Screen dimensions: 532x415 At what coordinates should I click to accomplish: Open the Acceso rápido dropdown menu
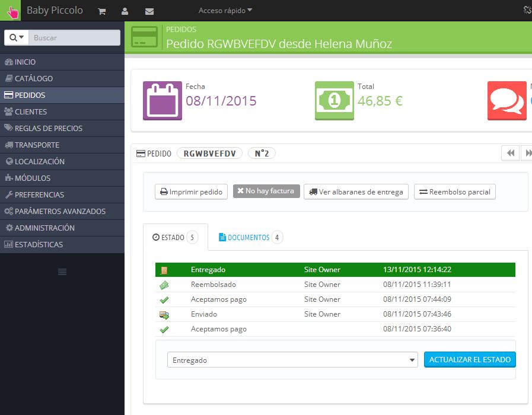[225, 11]
